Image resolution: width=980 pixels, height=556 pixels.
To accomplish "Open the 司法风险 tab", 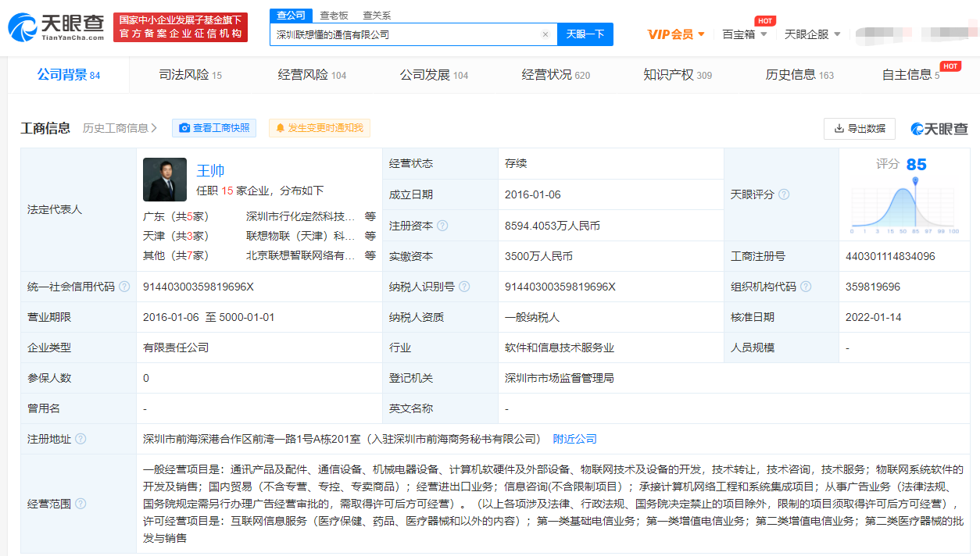I will [x=191, y=75].
